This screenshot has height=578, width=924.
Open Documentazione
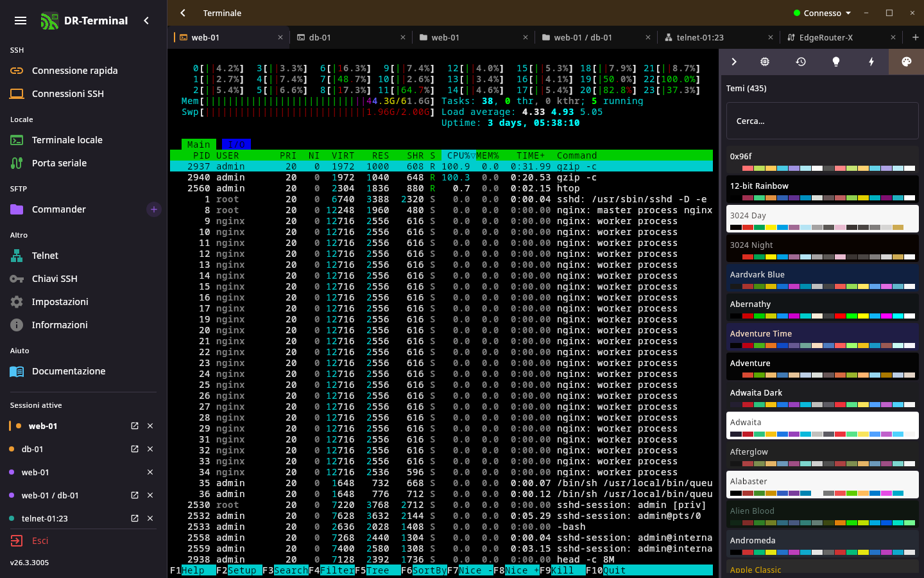(83, 371)
